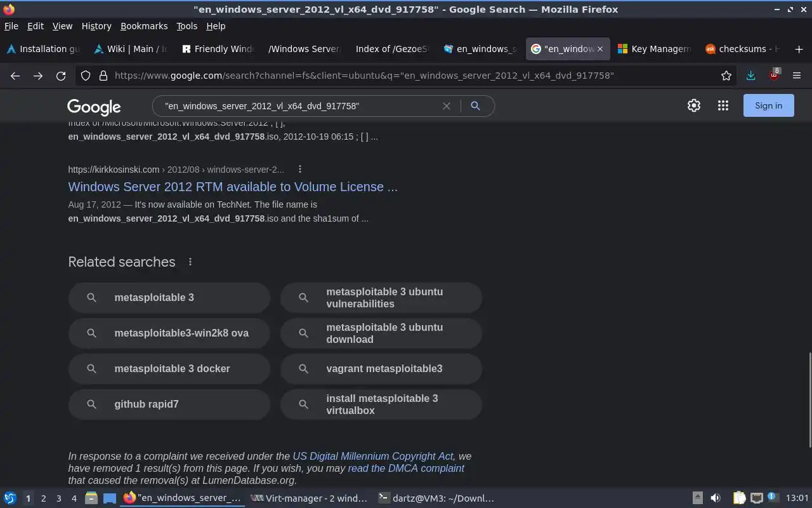
Task: Open the Google apps grid
Action: pos(723,106)
